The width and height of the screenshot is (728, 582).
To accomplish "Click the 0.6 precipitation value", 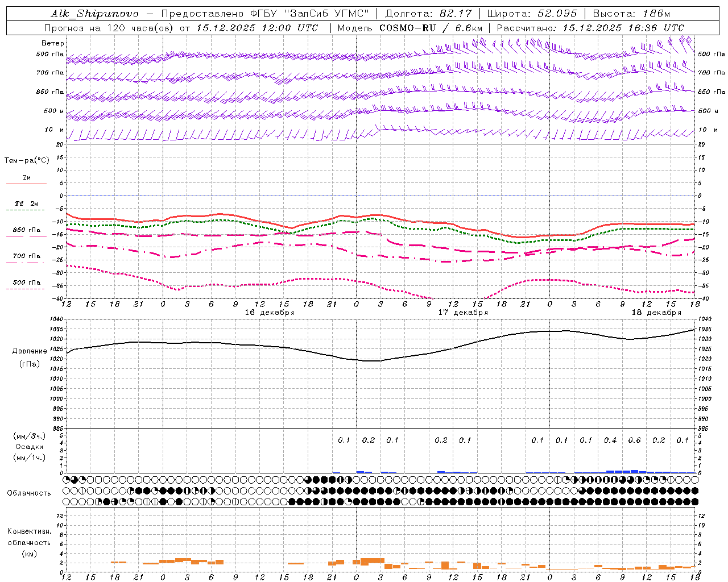I will (x=634, y=440).
